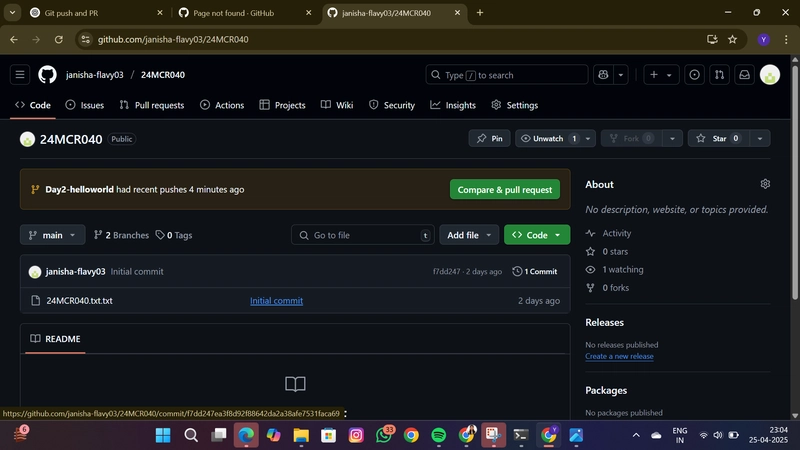Viewport: 800px width, 450px height.
Task: Toggle Unwatch for this repository
Action: click(x=548, y=138)
